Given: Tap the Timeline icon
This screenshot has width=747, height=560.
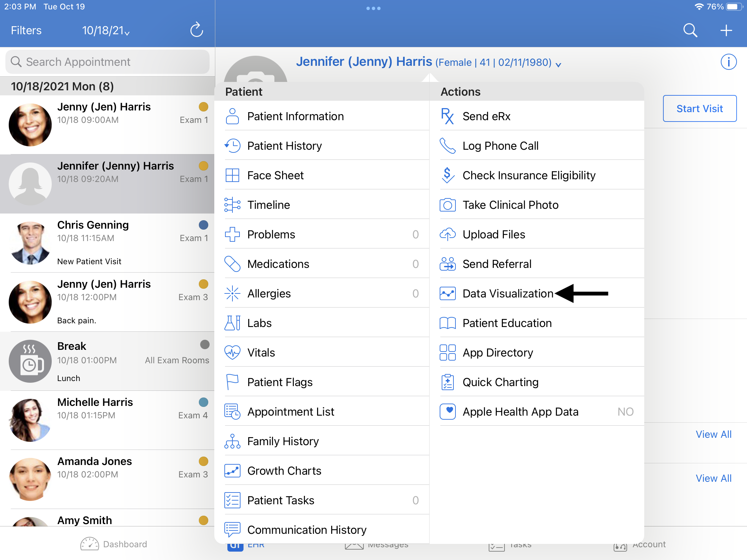Looking at the screenshot, I should pos(232,205).
